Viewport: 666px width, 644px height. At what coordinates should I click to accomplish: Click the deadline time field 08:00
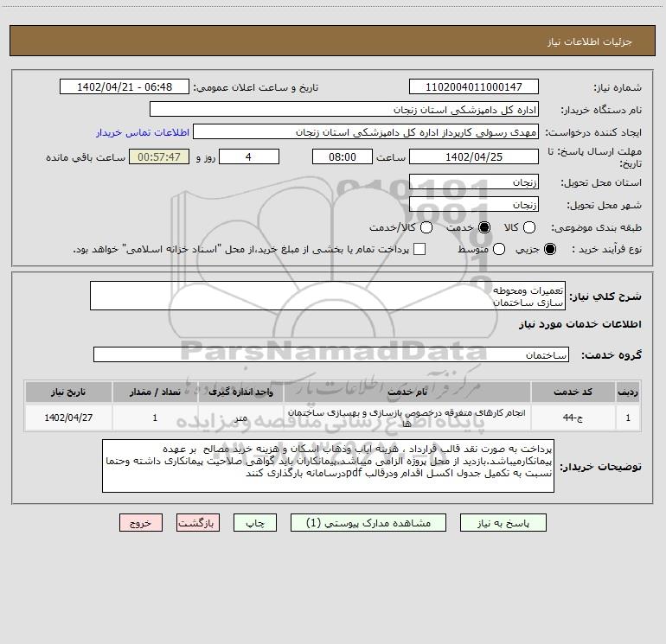click(343, 156)
